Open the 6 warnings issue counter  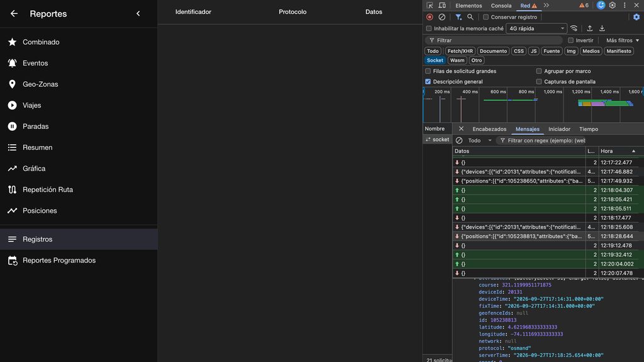[x=584, y=5]
